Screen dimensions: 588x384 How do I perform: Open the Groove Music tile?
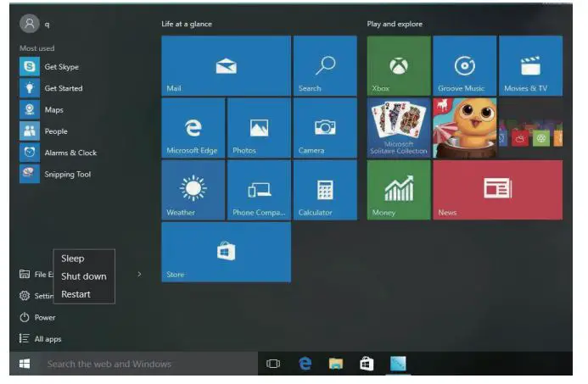[465, 65]
